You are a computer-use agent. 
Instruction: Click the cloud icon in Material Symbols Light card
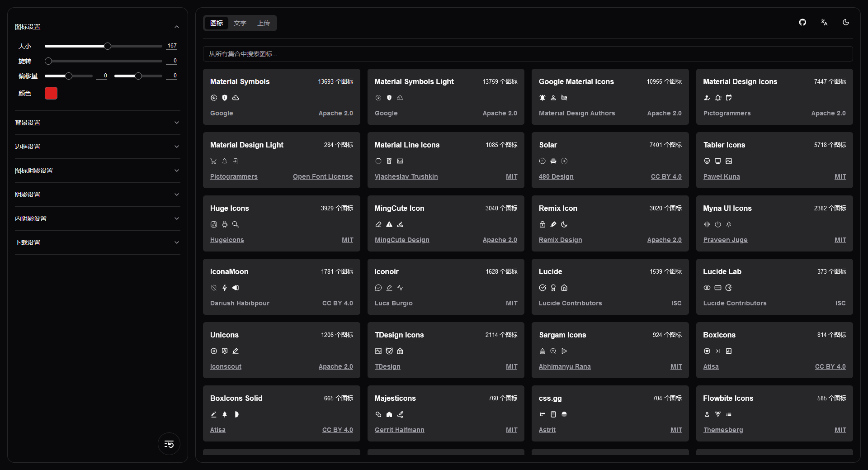[400, 98]
